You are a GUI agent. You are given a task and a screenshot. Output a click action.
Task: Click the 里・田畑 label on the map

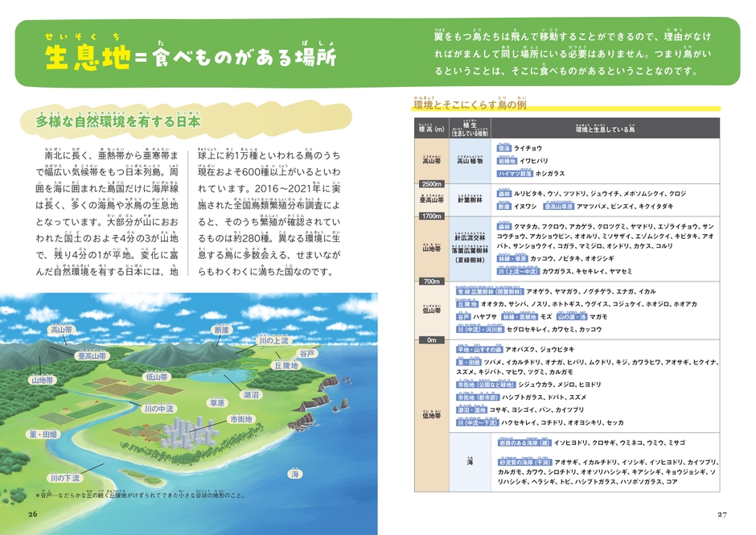point(43,434)
